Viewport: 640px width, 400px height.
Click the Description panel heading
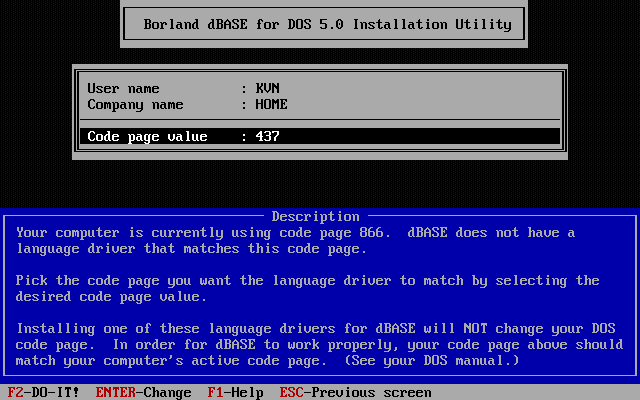[316, 216]
